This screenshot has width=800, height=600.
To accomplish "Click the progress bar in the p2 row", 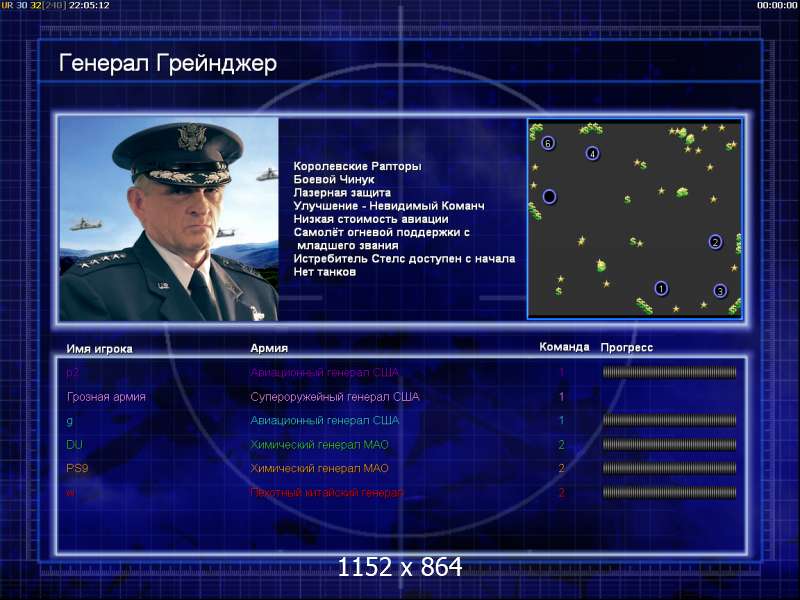I will (x=669, y=372).
